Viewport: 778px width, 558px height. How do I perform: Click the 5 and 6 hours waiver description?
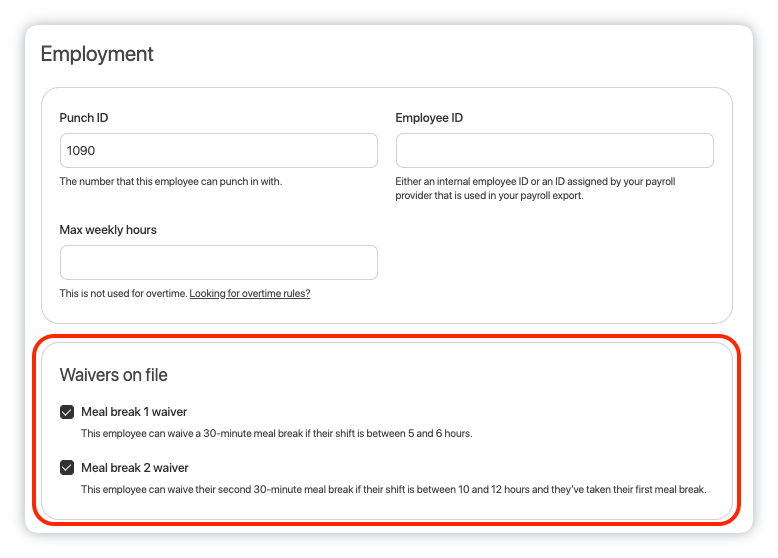click(x=277, y=434)
